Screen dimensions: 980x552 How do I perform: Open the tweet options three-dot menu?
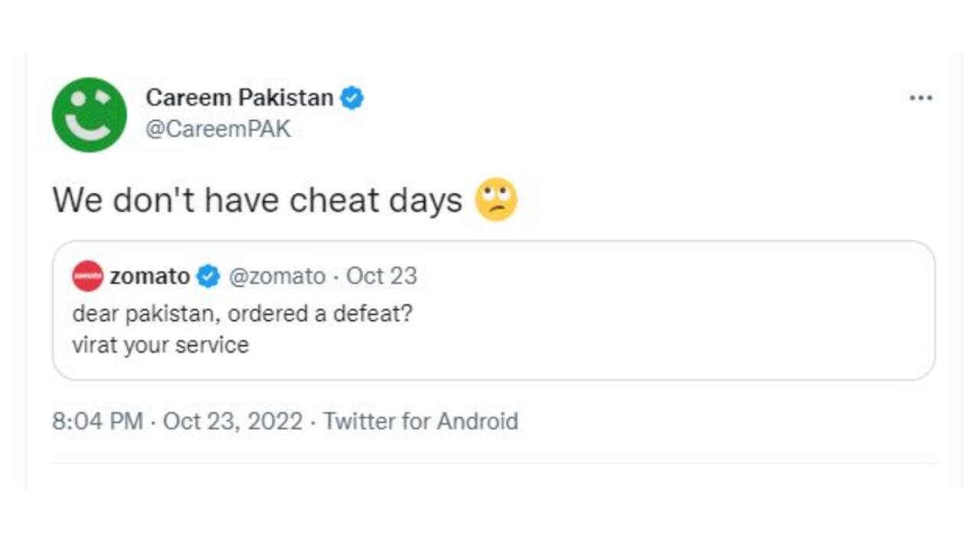tap(922, 97)
